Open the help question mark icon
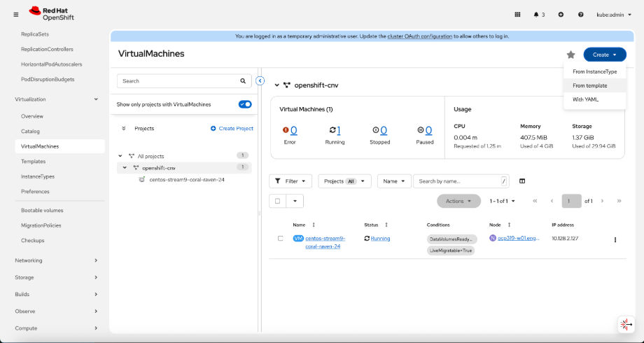Image resolution: width=644 pixels, height=343 pixels. pos(581,15)
